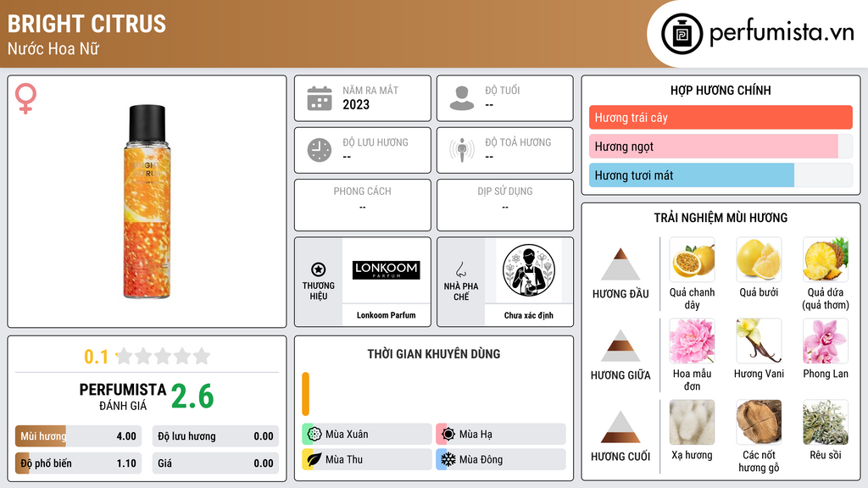868x488 pixels.
Task: Select the Xạ hương musk note image
Action: coord(692,422)
